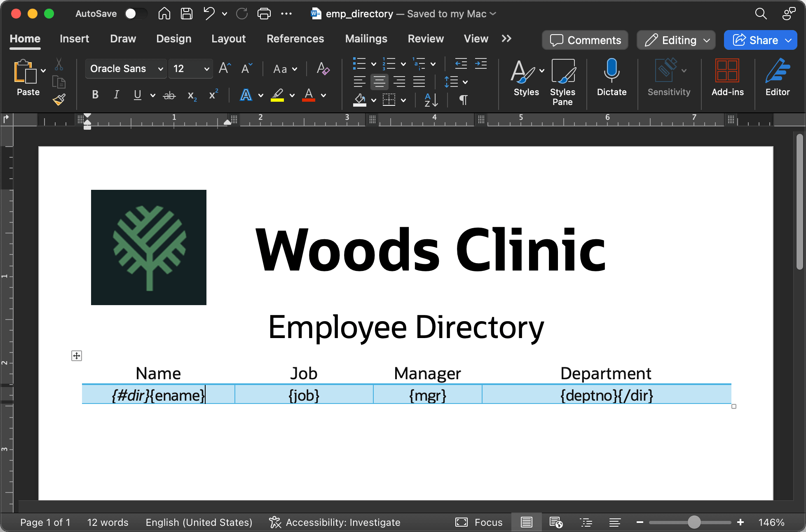This screenshot has height=532, width=806.
Task: Open the Insert tab
Action: click(74, 39)
